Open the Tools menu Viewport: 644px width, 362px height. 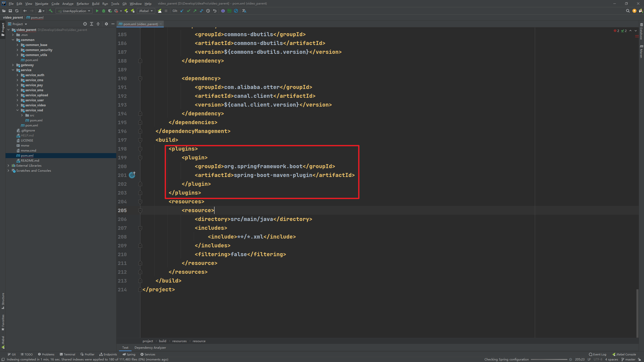click(115, 4)
